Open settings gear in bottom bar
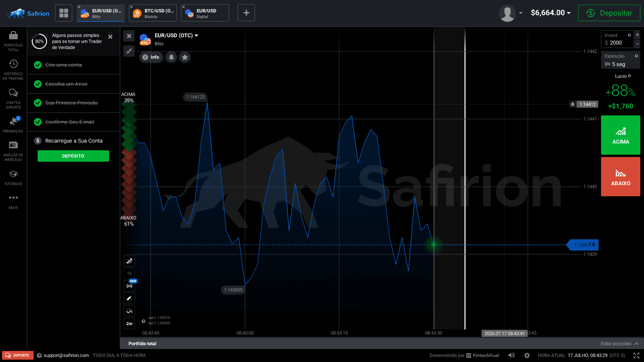The width and height of the screenshot is (644, 362). pos(527,355)
